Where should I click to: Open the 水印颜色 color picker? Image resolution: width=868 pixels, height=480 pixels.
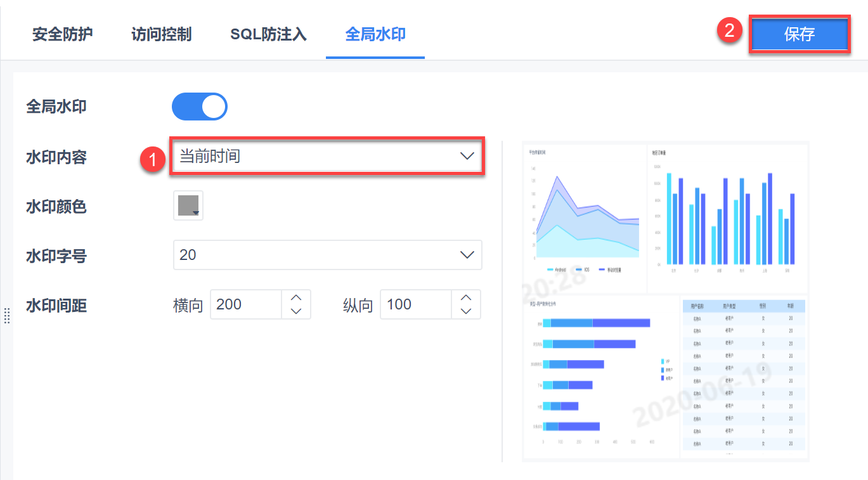188,206
